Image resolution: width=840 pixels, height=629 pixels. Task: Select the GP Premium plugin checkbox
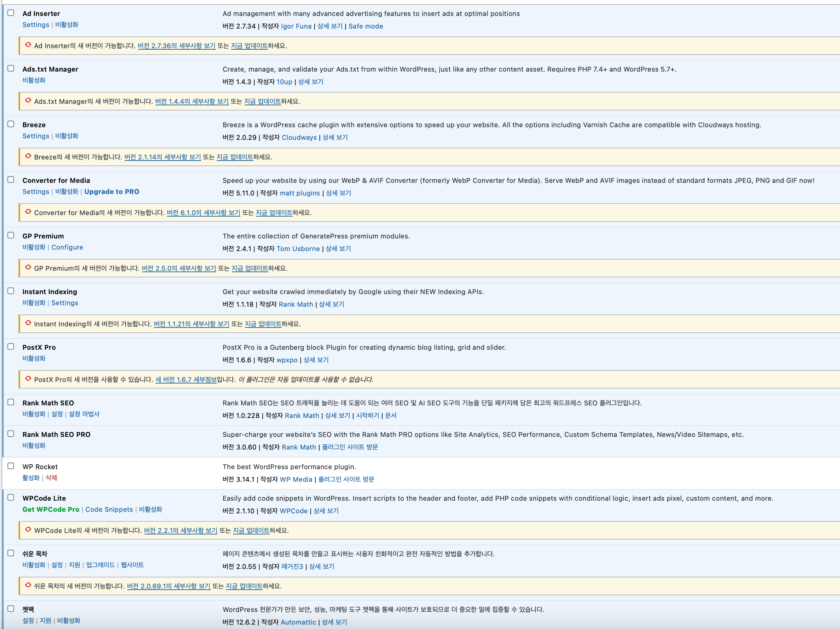(11, 236)
